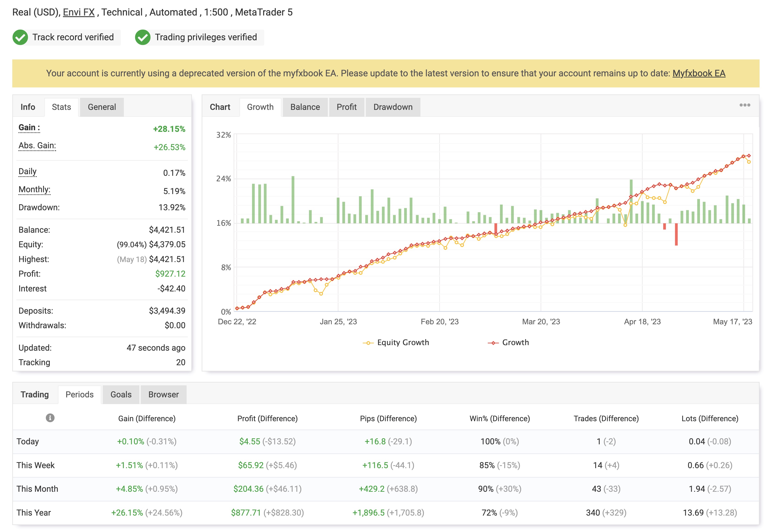Image resolution: width=770 pixels, height=532 pixels.
Task: Click This Week profit $65.92 cell
Action: tap(267, 465)
